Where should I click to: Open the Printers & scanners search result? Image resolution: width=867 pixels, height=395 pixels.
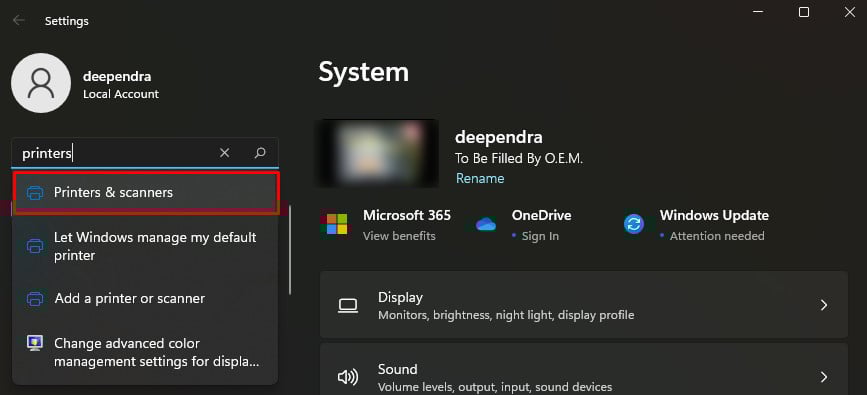[145, 193]
